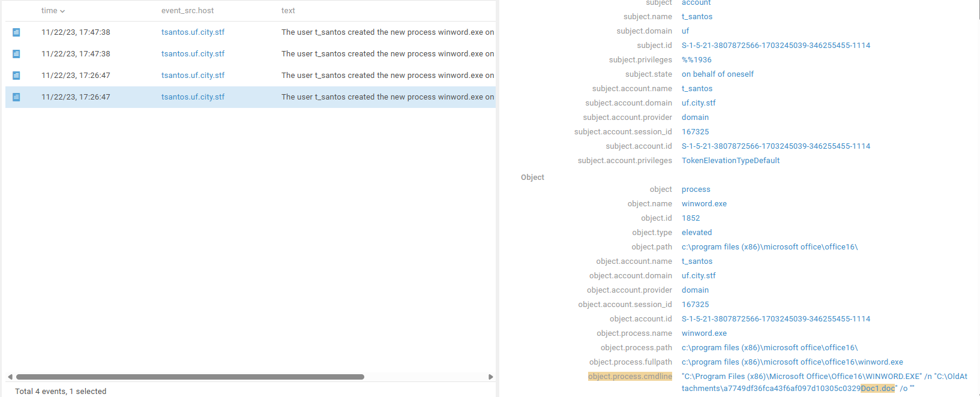
Task: Click the horizontal scrollbar thumb under events
Action: tap(190, 377)
